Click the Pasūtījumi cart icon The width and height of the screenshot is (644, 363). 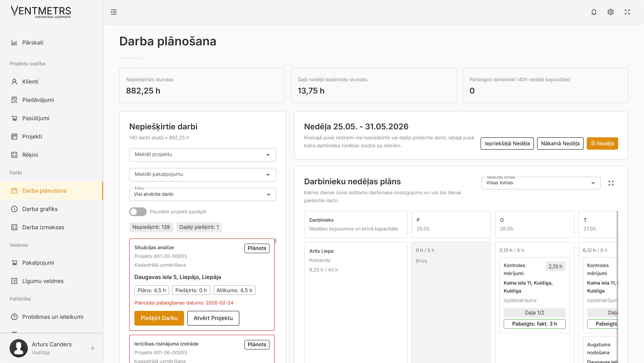(x=14, y=118)
